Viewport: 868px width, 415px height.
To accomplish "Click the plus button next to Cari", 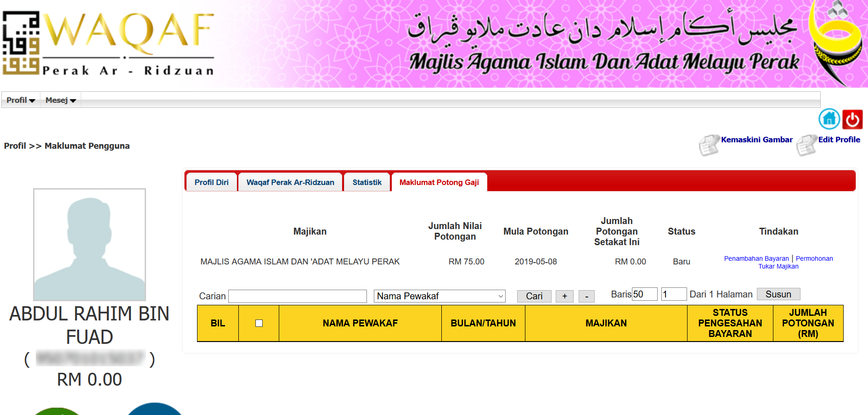I will 564,296.
